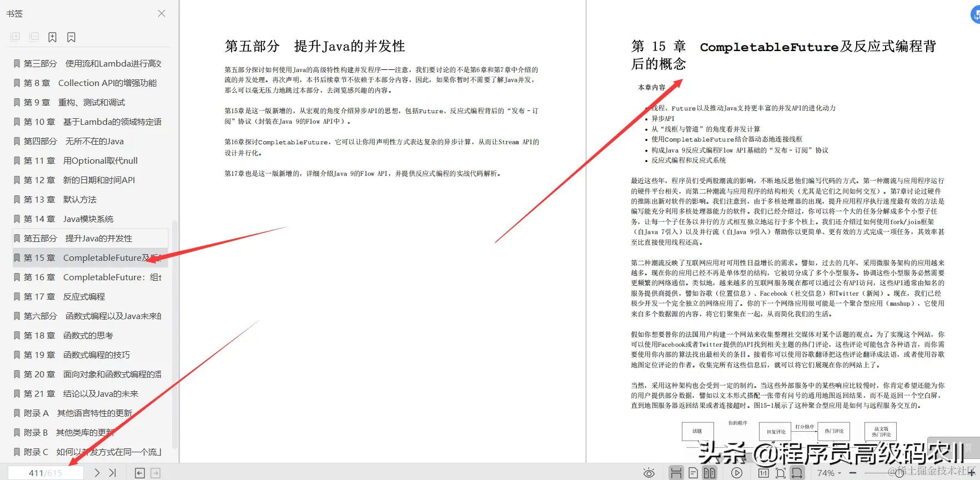Switch to two-page view
980x480 pixels.
[x=710, y=473]
